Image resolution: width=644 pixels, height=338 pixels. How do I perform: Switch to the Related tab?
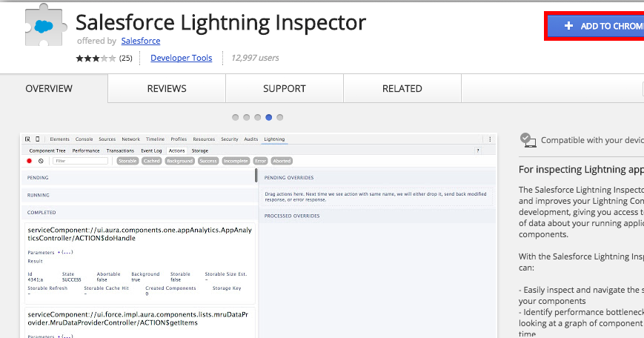coord(402,89)
